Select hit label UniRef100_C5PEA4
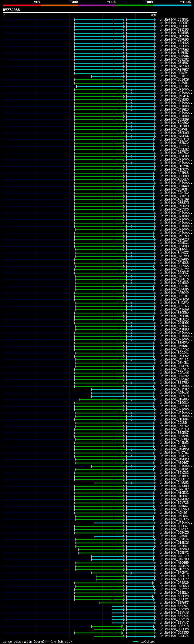 [x=174, y=316]
